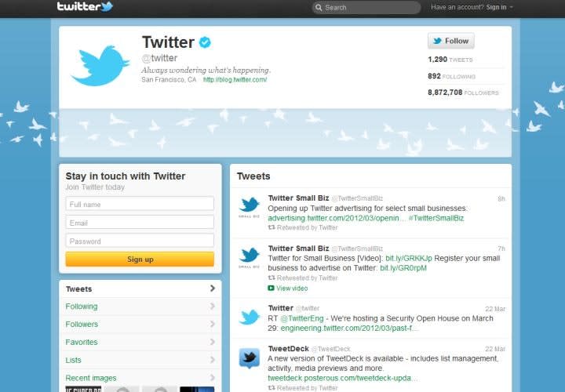The height and width of the screenshot is (392, 565).
Task: Click the View video play icon
Action: pyautogui.click(x=272, y=289)
